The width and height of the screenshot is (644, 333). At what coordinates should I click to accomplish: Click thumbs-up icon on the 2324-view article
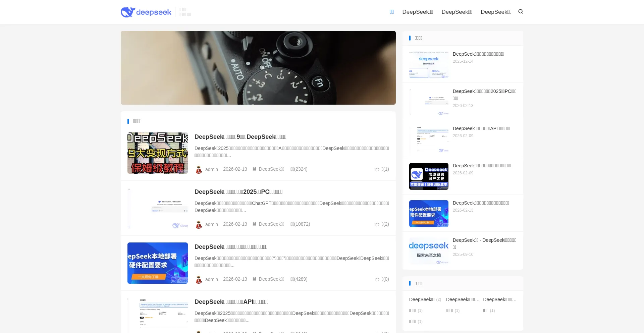click(x=377, y=169)
